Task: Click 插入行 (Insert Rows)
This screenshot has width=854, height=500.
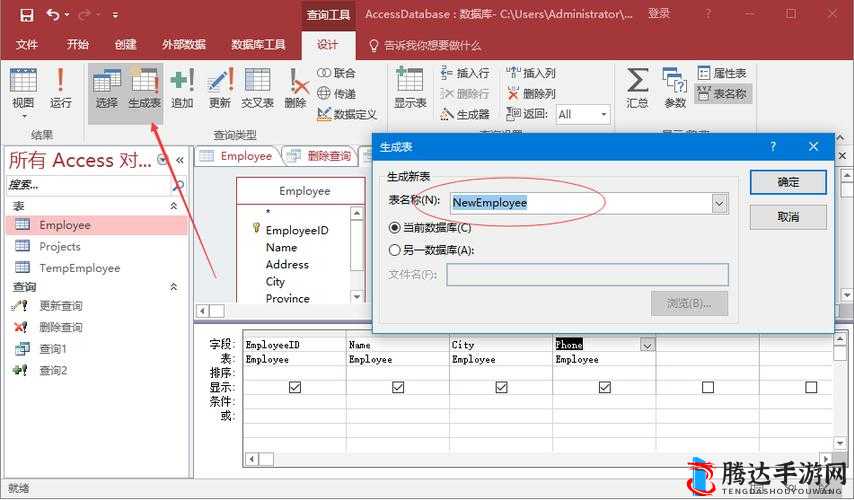Action: point(465,73)
